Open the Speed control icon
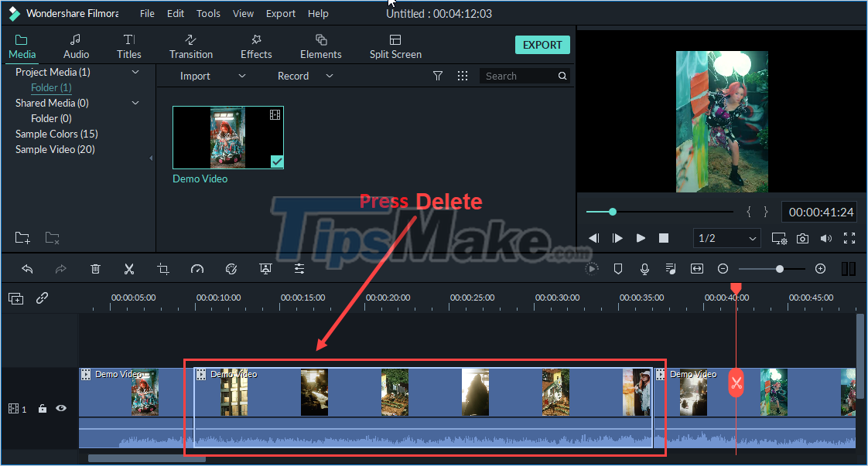 point(197,268)
